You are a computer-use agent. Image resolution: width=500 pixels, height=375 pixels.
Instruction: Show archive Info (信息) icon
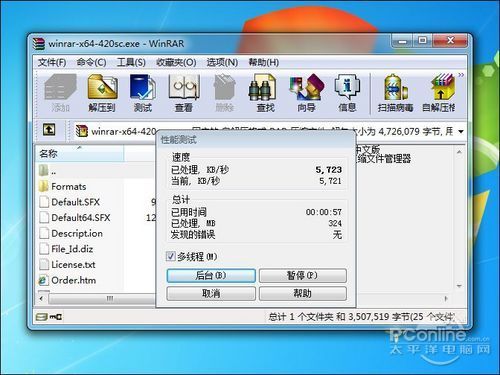tap(347, 93)
